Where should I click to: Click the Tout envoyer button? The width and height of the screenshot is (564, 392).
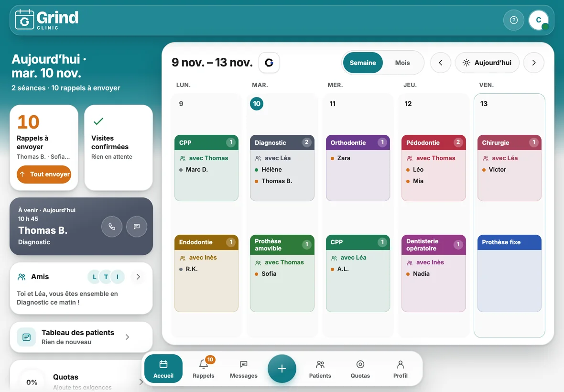click(x=44, y=174)
